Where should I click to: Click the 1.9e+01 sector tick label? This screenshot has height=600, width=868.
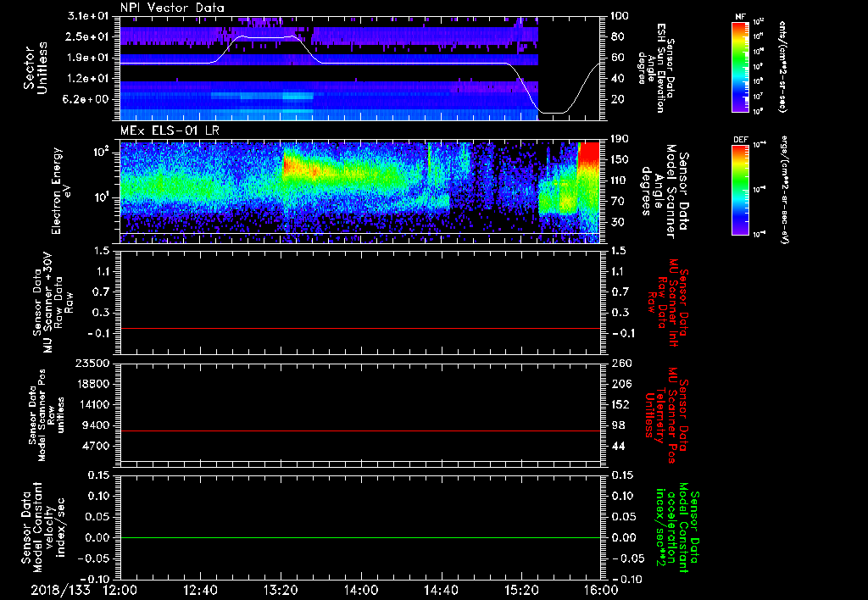pyautogui.click(x=87, y=58)
